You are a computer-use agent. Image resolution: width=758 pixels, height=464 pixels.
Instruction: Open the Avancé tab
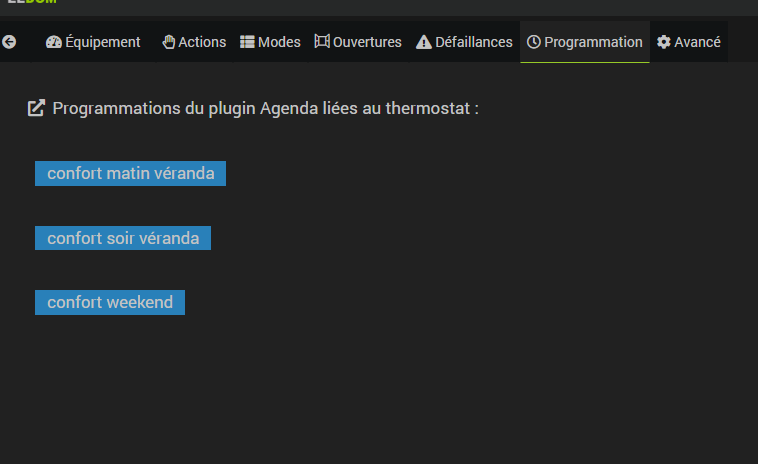697,42
